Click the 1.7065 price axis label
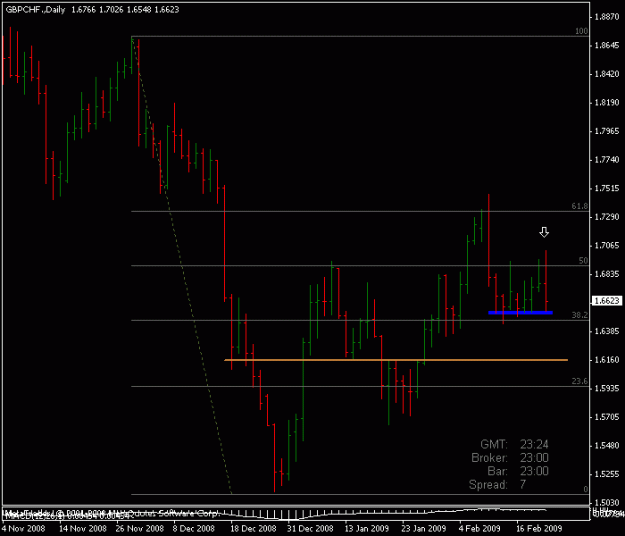The width and height of the screenshot is (625, 536). (607, 245)
